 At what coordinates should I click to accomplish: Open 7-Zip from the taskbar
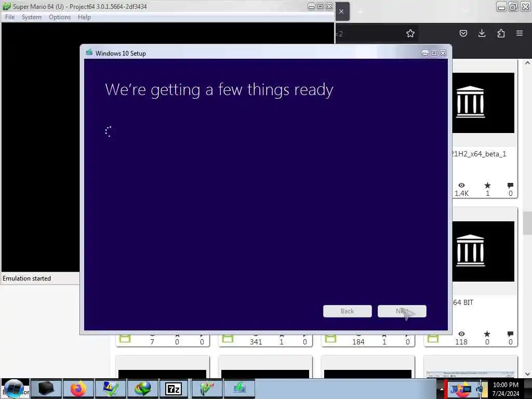(x=174, y=389)
